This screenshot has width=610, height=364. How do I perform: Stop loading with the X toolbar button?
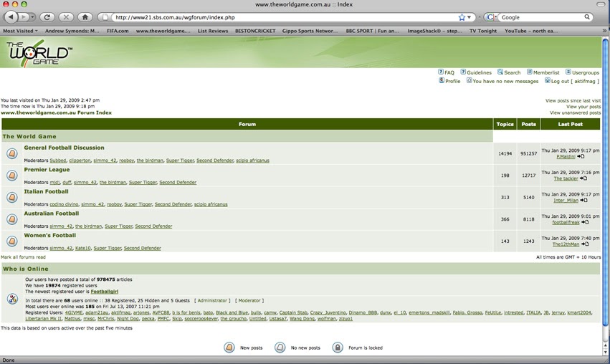[x=66, y=17]
